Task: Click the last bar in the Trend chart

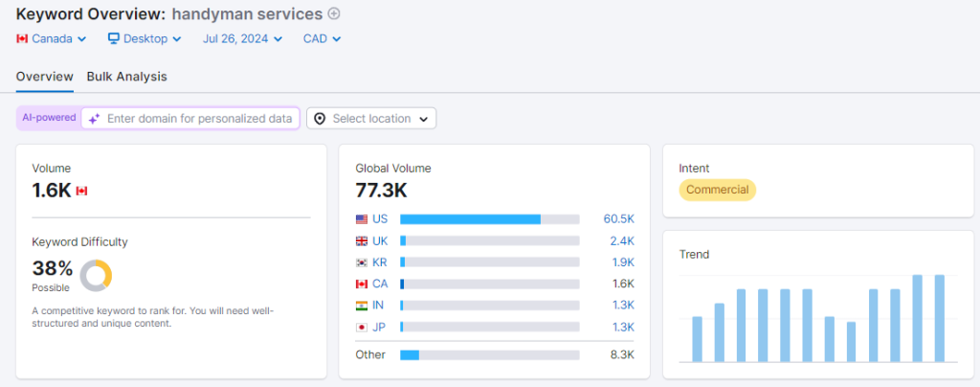Action: coord(939,318)
